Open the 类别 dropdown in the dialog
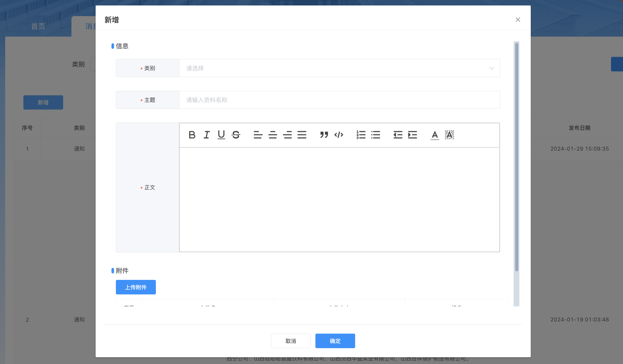623x364 pixels. tap(339, 68)
